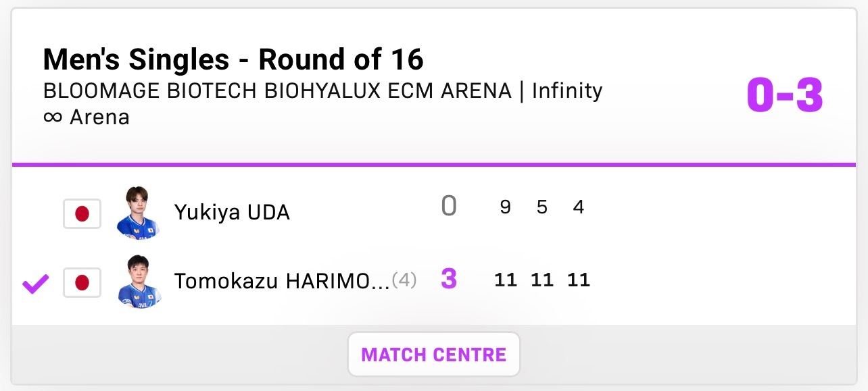
Task: Click Yukiya UDA's Japan flag icon
Action: tap(82, 213)
